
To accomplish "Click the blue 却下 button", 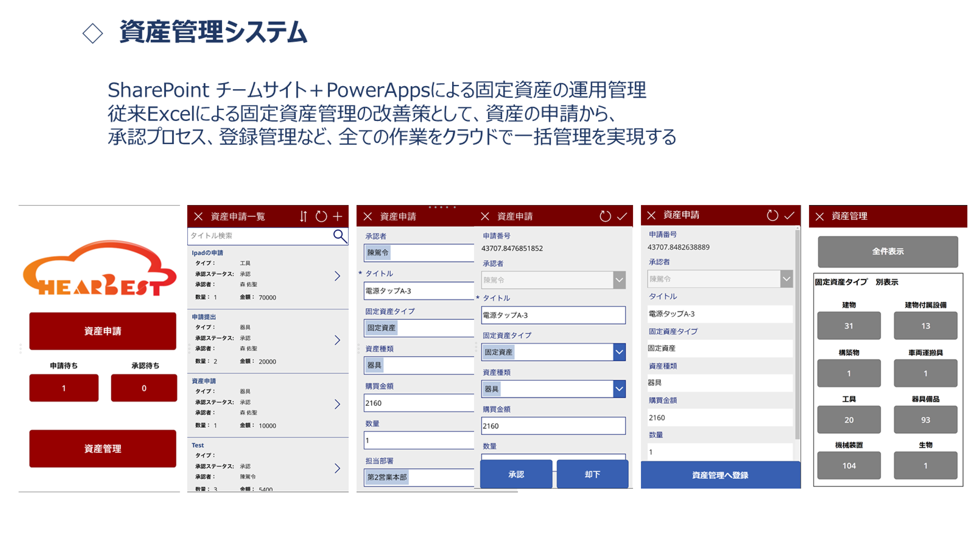I will point(593,474).
